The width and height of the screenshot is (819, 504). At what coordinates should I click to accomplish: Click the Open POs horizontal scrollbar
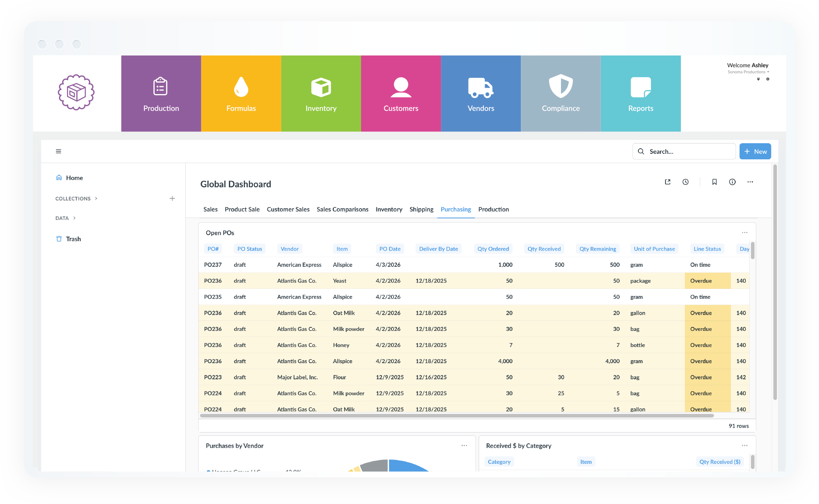(457, 415)
